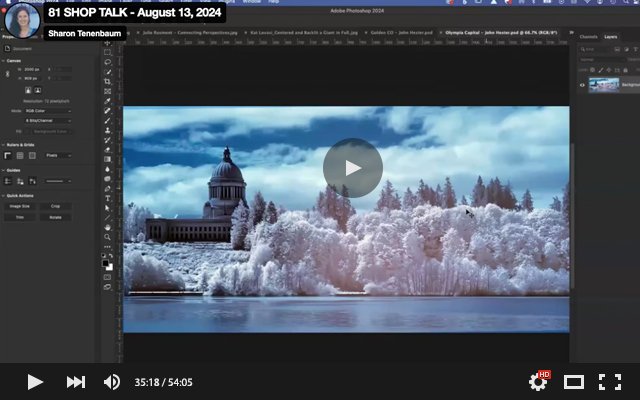Collapse the Canvas section in Properties
This screenshot has width=640, height=400.
coord(3,61)
